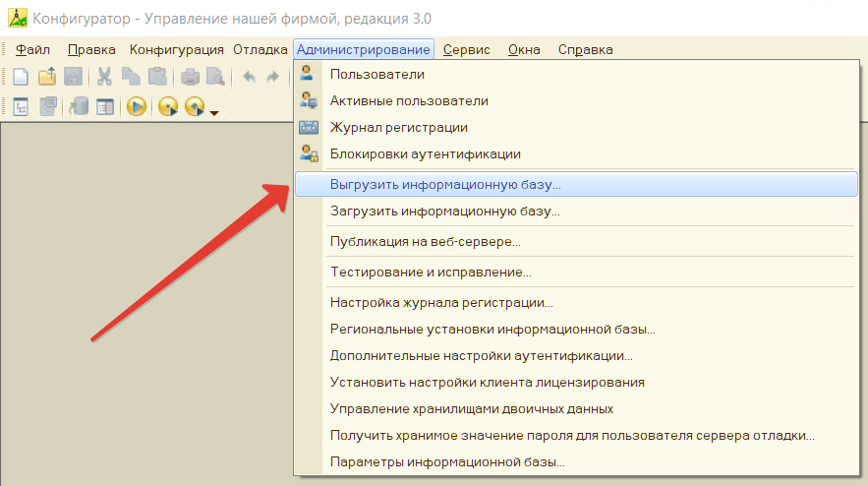This screenshot has height=486, width=868.
Task: Select Публикация на веб-сервере...
Action: point(576,242)
